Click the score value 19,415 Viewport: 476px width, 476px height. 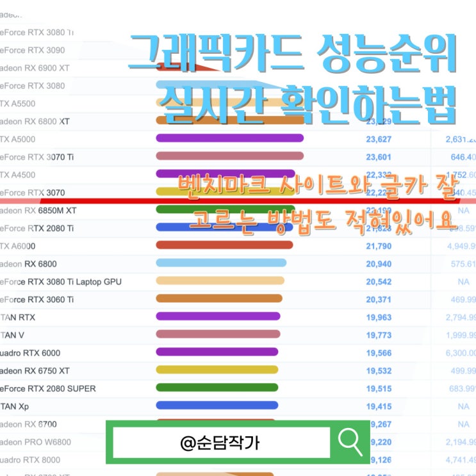[x=379, y=406]
